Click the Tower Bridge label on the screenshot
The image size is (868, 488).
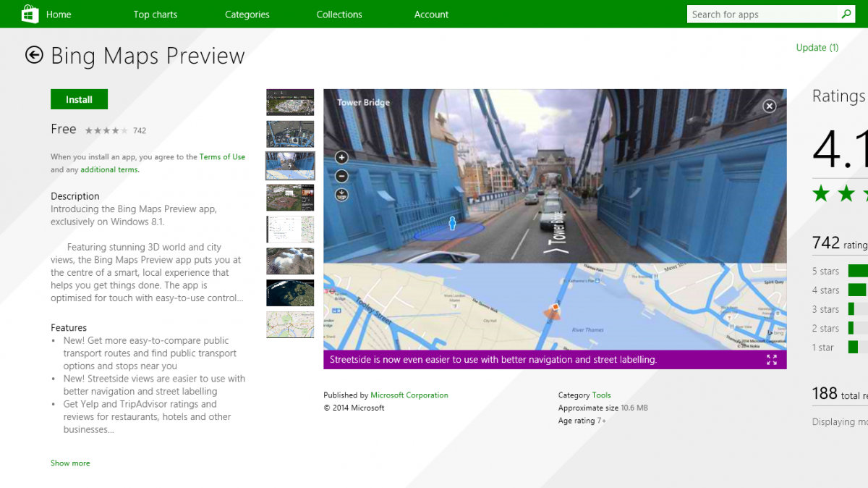point(363,103)
